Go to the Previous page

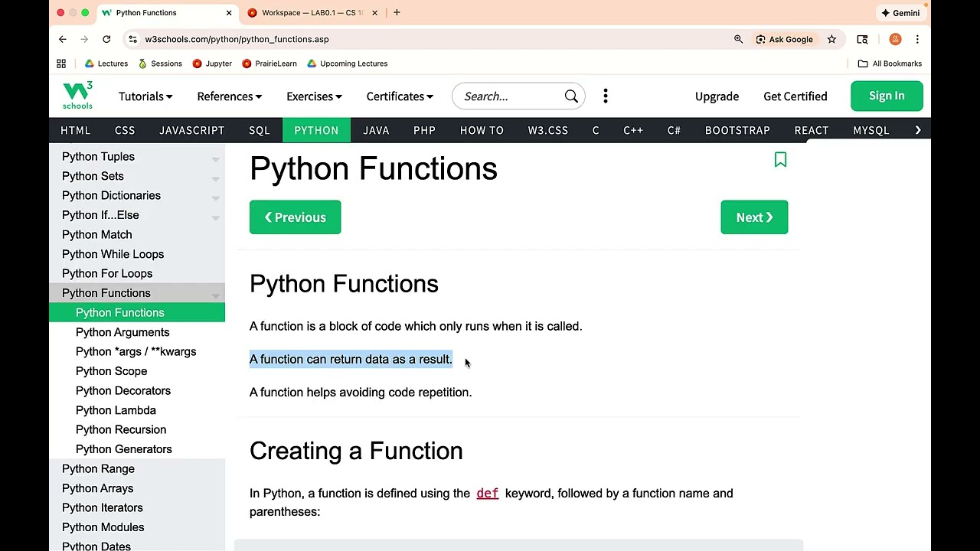(x=295, y=217)
